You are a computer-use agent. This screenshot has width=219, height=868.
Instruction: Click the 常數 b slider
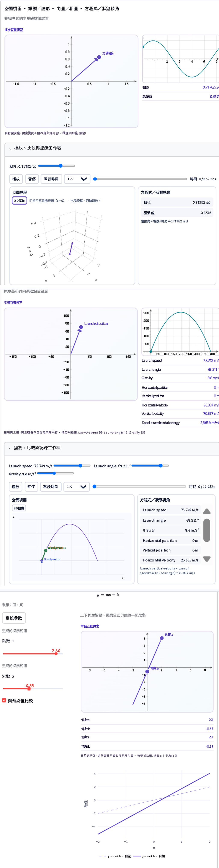pyautogui.click(x=33, y=688)
